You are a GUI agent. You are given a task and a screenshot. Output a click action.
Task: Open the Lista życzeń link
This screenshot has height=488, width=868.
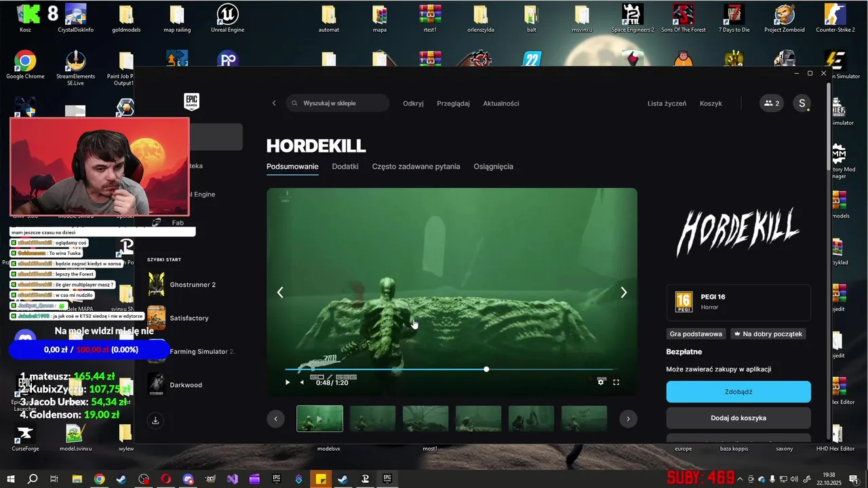(667, 103)
